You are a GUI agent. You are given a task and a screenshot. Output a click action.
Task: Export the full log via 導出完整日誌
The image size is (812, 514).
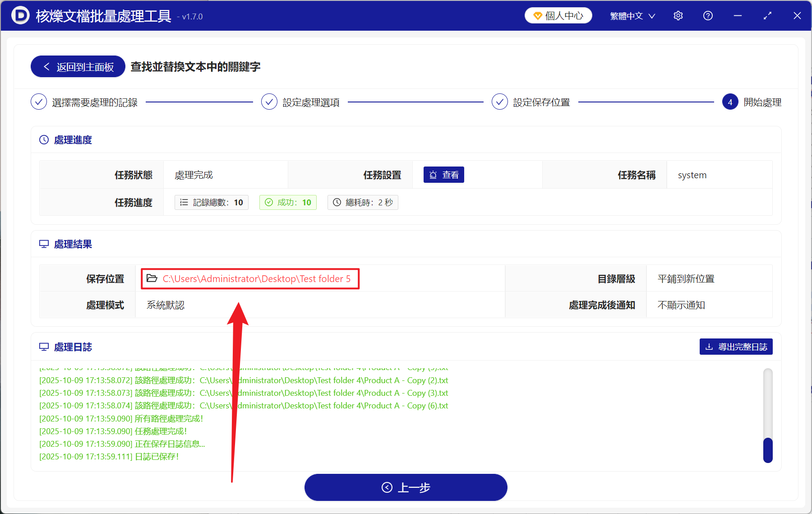point(735,347)
